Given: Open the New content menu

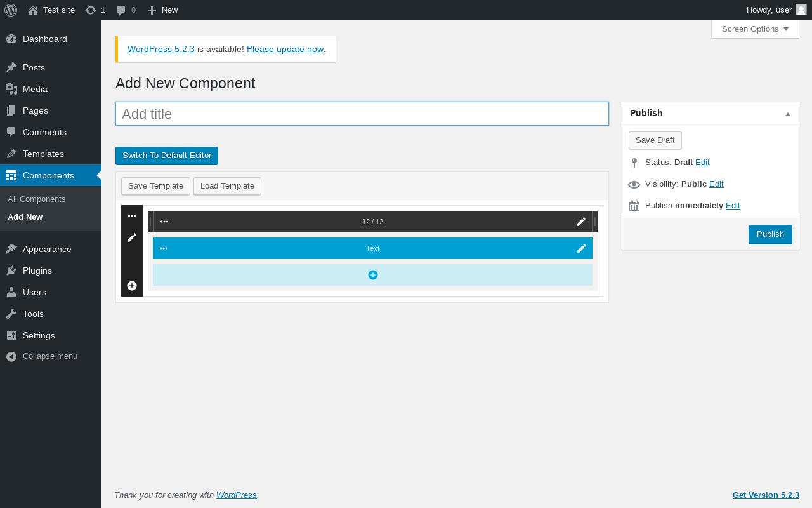Looking at the screenshot, I should (162, 10).
